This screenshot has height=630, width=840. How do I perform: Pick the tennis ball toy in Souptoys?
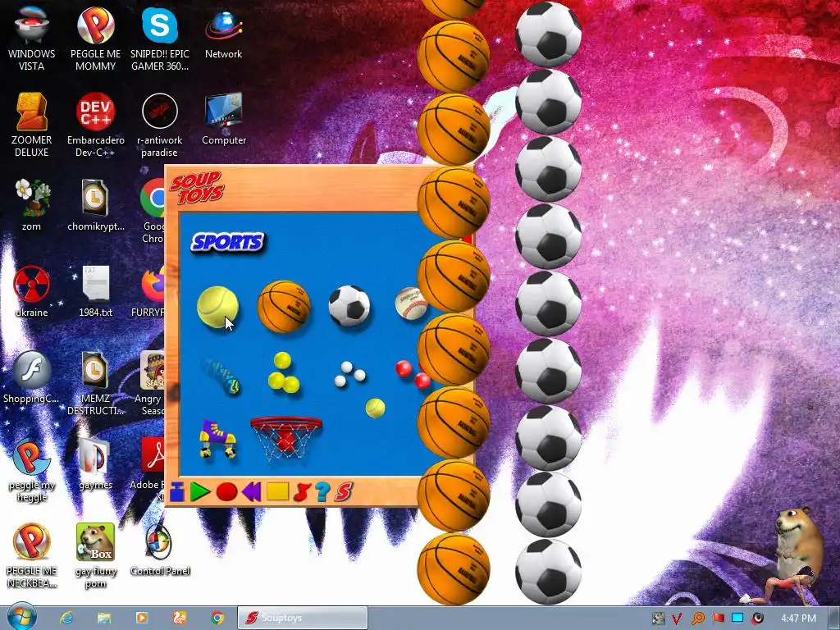point(217,307)
